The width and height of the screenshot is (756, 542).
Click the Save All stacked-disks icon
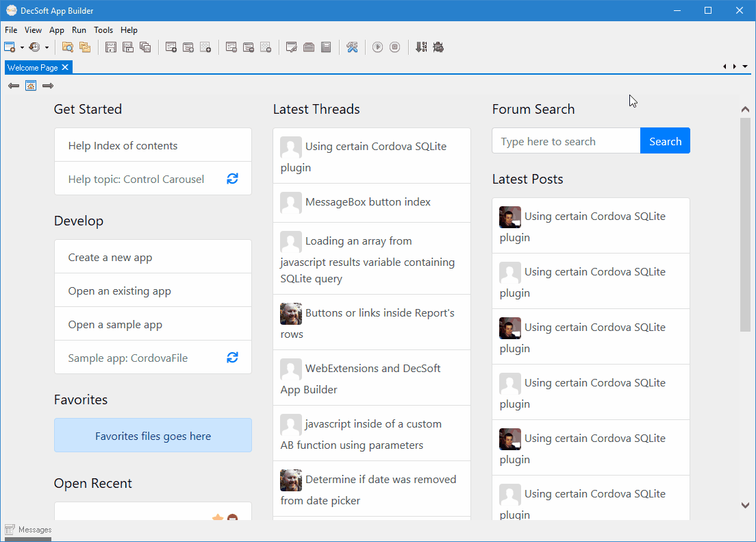[x=145, y=47]
